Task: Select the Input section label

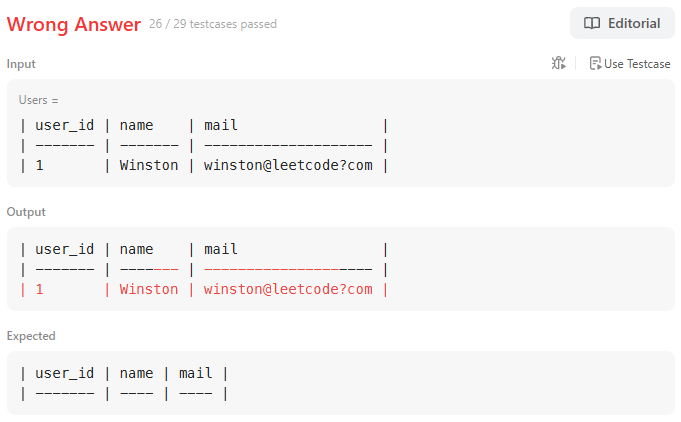Action: (21, 64)
